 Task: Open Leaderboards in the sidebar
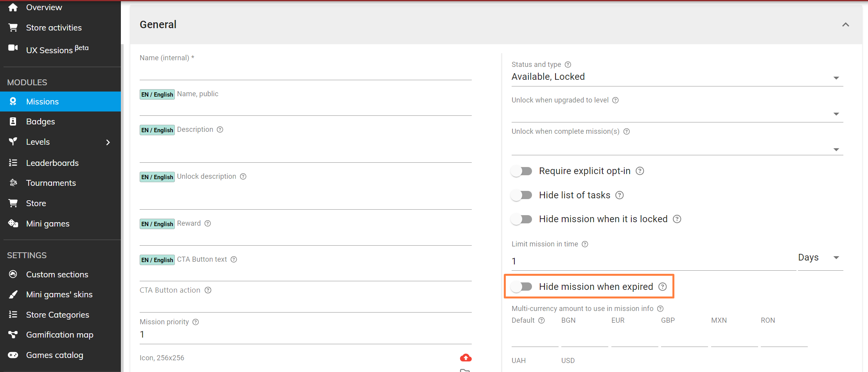click(x=52, y=163)
